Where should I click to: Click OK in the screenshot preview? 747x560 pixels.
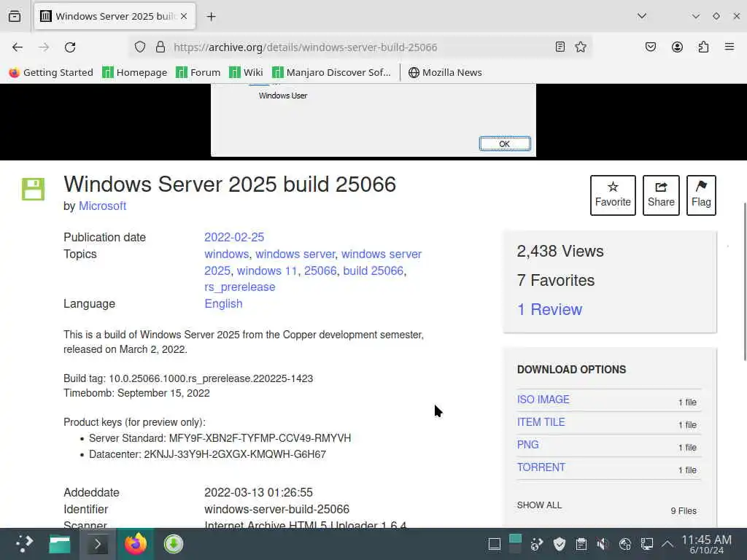505,144
